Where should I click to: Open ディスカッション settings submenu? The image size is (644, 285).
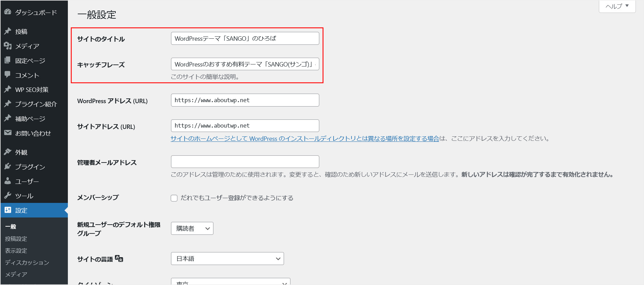(x=27, y=263)
